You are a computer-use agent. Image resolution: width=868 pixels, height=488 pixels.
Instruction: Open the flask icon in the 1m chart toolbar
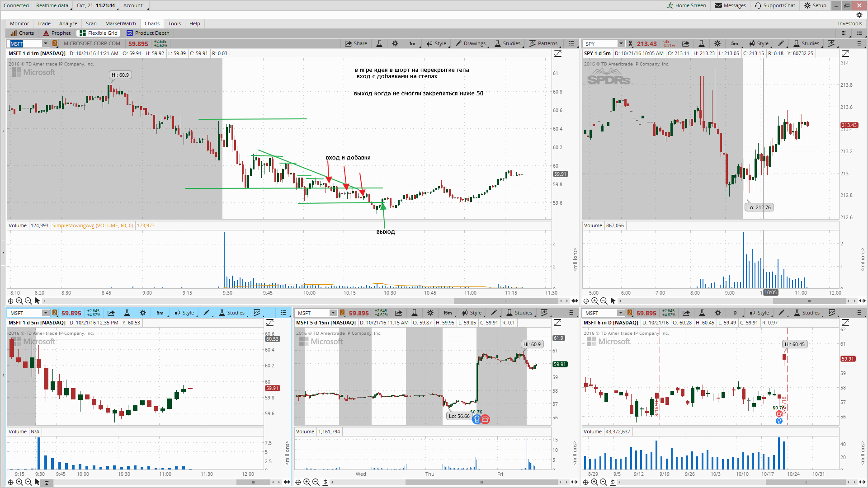[x=379, y=44]
